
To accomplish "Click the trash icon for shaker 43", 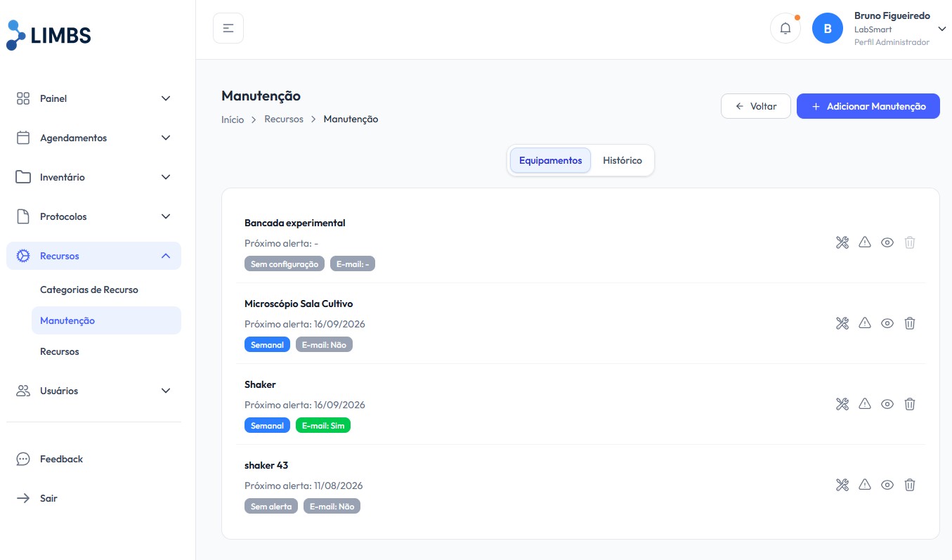I will pos(910,485).
